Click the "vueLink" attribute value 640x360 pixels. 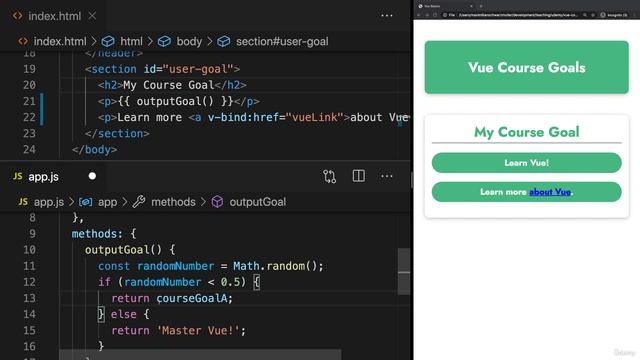[x=315, y=118]
